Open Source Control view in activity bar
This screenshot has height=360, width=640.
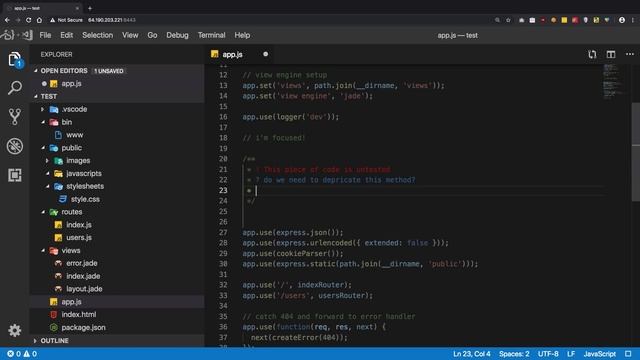(15, 117)
